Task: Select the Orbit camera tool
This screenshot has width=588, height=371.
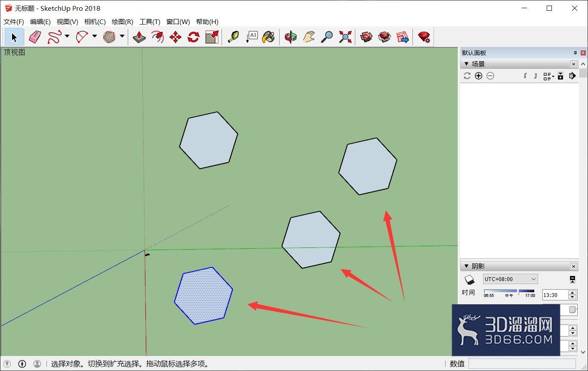Action: coord(291,37)
